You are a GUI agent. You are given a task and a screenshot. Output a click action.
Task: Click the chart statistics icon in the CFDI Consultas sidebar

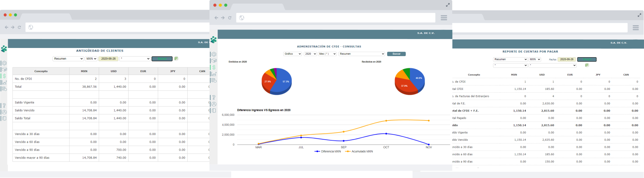(x=214, y=74)
